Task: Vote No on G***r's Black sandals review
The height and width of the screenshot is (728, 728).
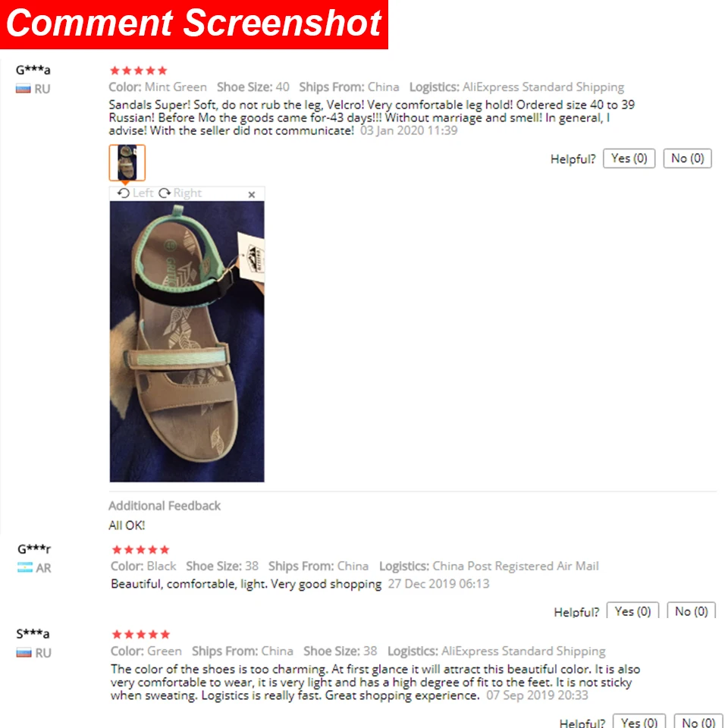Action: point(691,610)
